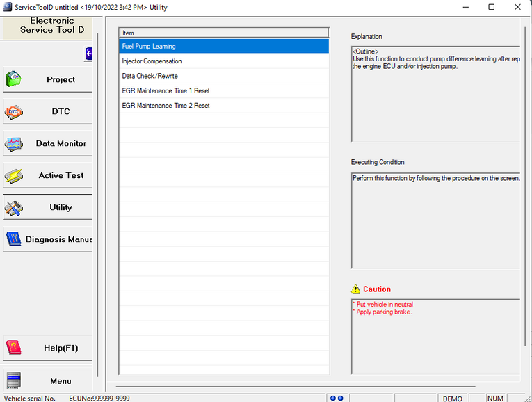532x402 pixels.
Task: Select the Data Monitor icon
Action: (14, 143)
